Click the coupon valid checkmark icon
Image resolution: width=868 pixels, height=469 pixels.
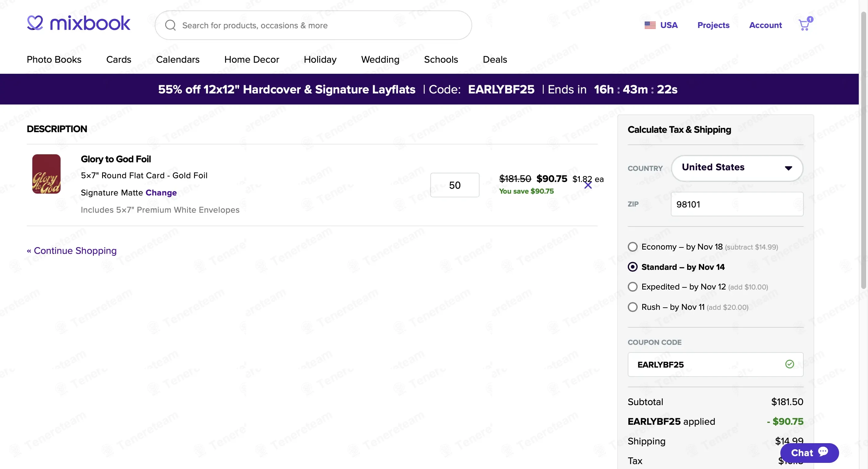pyautogui.click(x=790, y=364)
